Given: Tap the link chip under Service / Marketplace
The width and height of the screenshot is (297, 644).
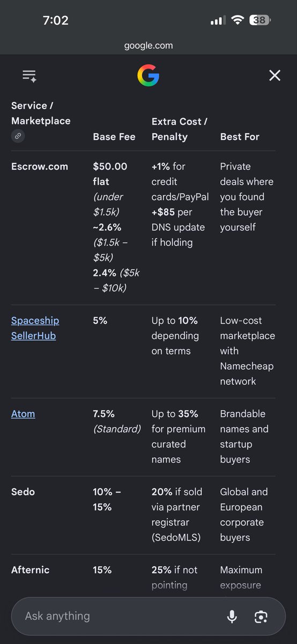Looking at the screenshot, I should (x=18, y=136).
